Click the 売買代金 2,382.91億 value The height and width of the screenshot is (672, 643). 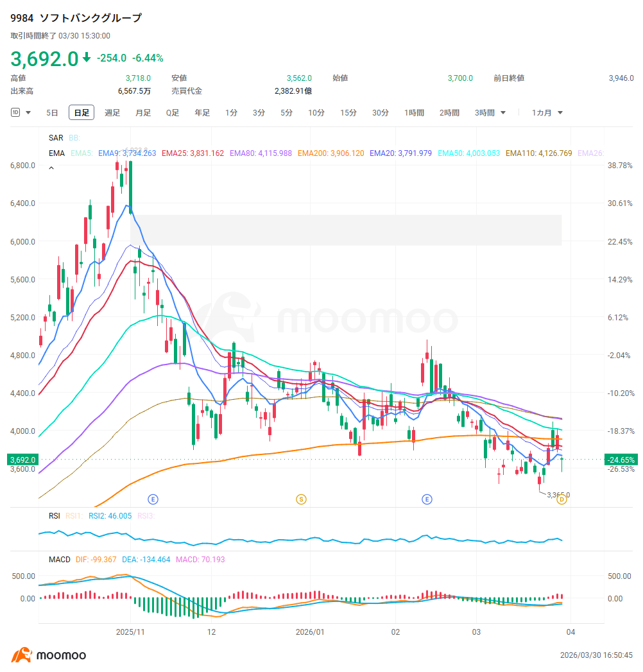[293, 91]
